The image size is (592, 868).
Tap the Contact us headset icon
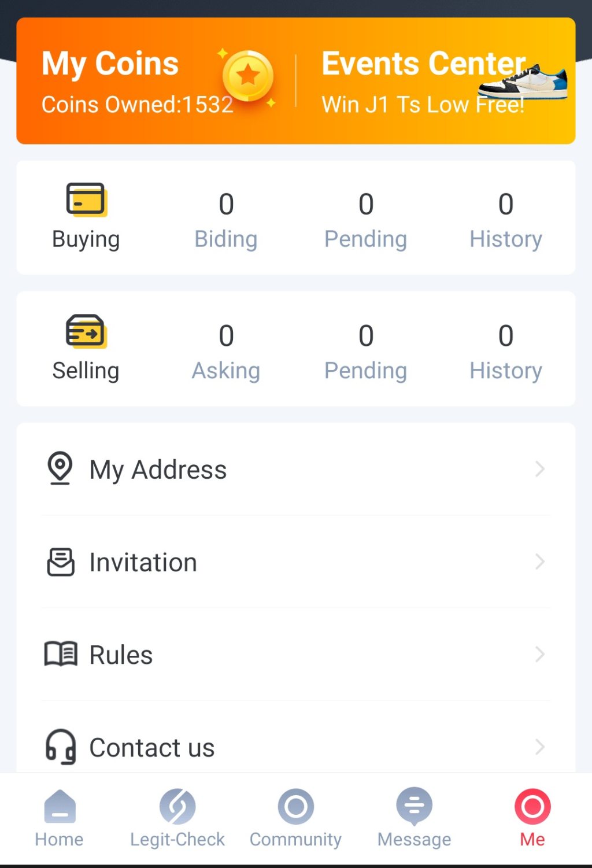[61, 747]
